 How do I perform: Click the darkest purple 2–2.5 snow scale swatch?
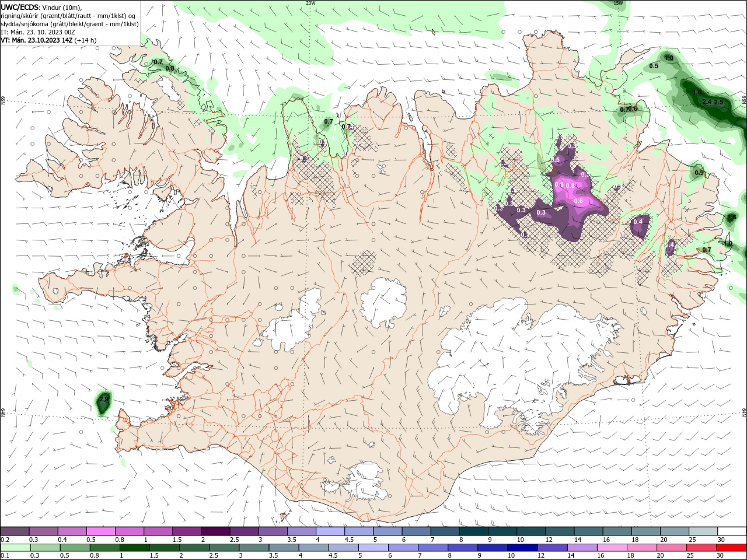pos(215,531)
